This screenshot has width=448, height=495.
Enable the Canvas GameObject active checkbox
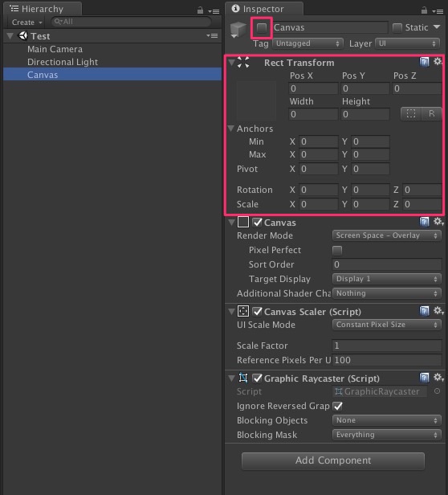(262, 28)
